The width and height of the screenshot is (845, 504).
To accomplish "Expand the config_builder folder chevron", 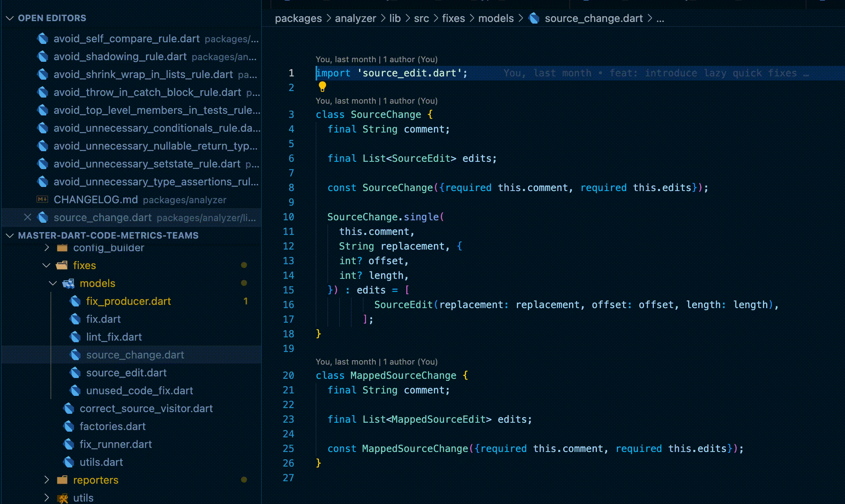I will [x=47, y=248].
